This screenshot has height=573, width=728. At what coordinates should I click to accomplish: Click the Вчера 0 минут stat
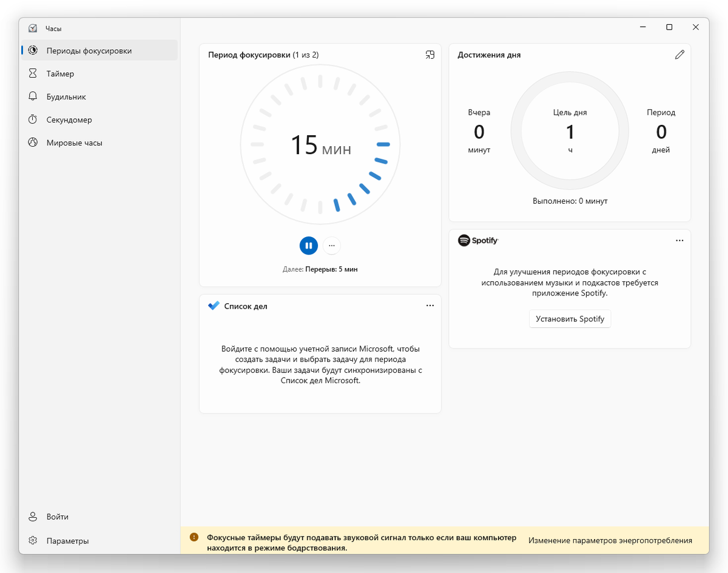coord(479,131)
